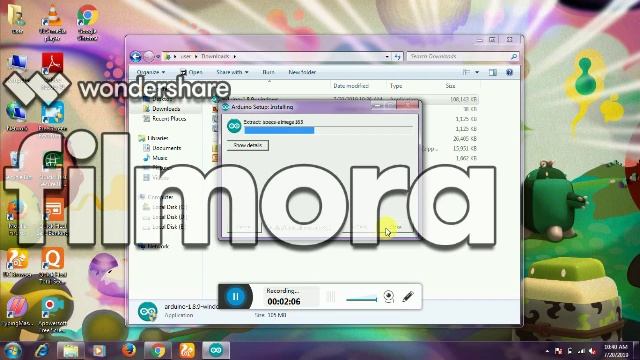Open the orange Q desktop shortcut
640x360 pixels.
point(52,265)
